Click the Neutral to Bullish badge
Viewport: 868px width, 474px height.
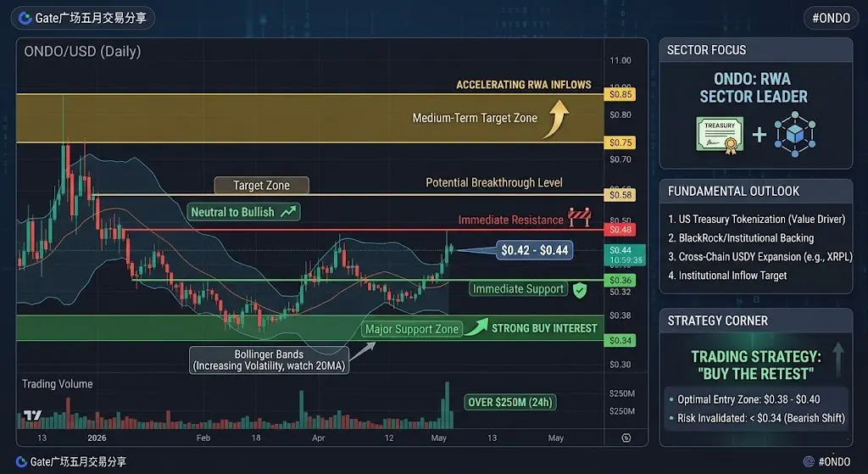click(243, 211)
